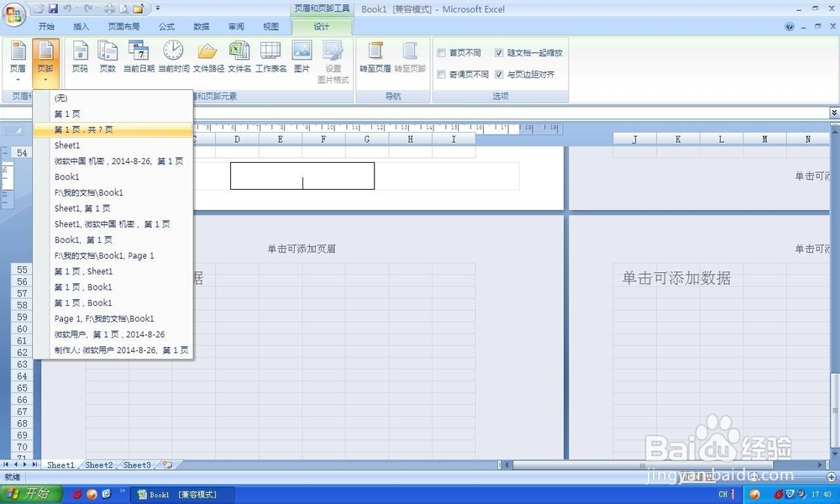
Task: Switch to 公式 (Formulas) tab
Action: click(x=166, y=26)
